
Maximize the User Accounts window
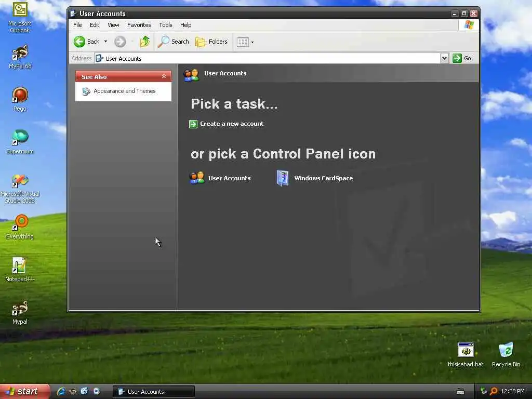(464, 14)
